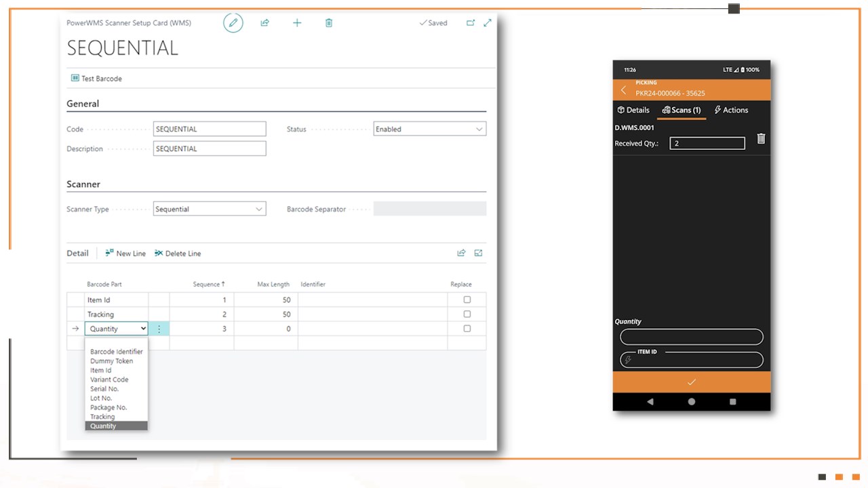This screenshot has height=488, width=868.
Task: Select Item Id option in dropdown list
Action: (x=117, y=371)
